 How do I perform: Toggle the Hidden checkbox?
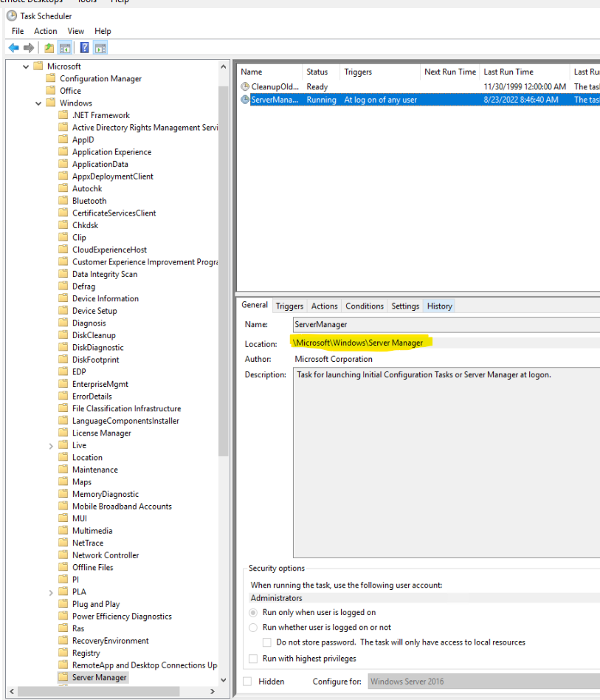tap(247, 682)
